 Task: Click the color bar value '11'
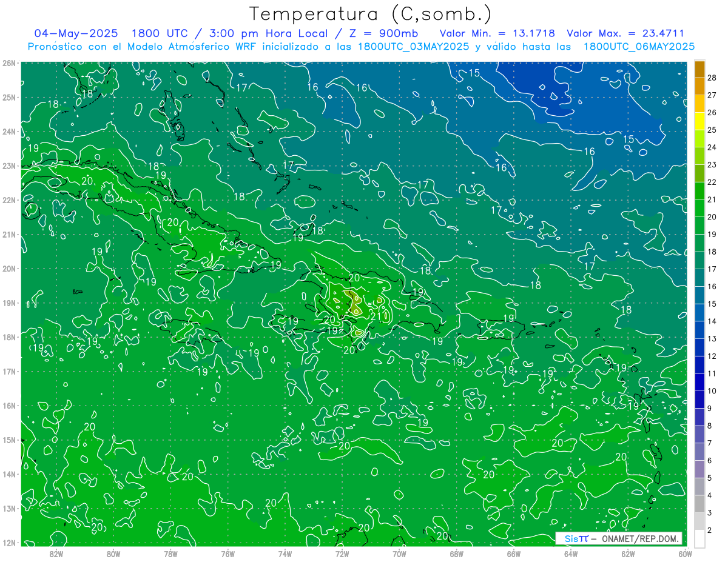coord(712,373)
